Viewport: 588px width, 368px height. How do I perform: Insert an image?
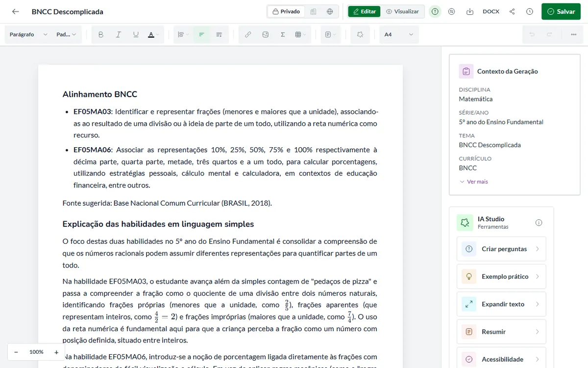tap(265, 34)
